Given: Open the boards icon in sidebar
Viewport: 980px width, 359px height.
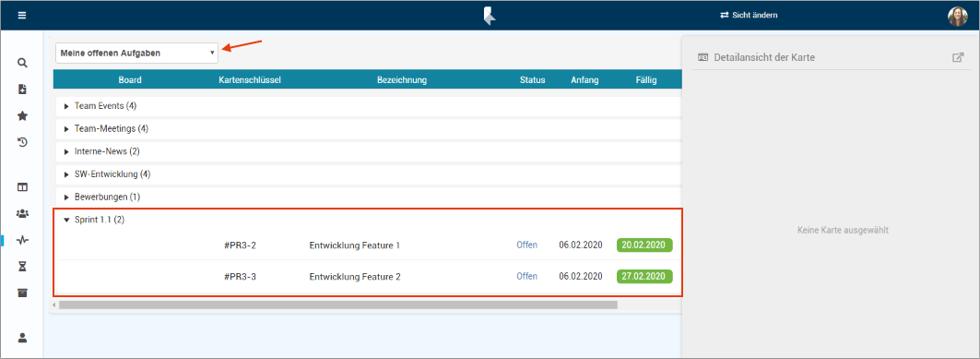Looking at the screenshot, I should [22, 187].
